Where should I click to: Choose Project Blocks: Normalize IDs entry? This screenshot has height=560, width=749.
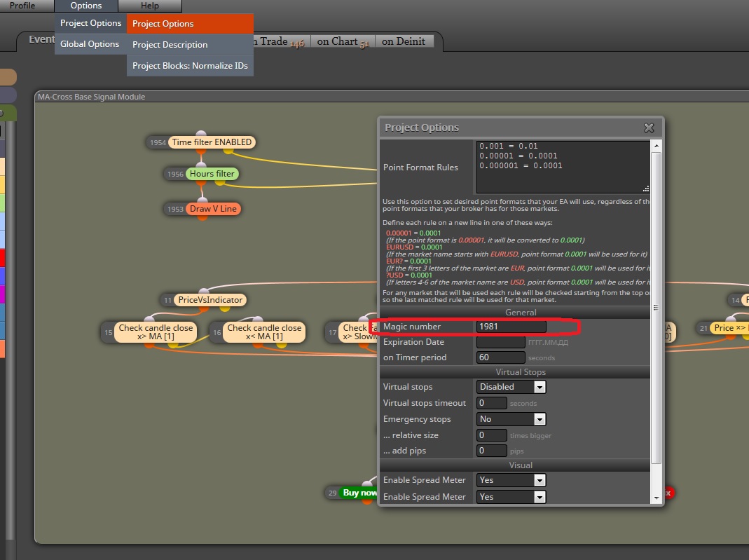click(x=190, y=66)
